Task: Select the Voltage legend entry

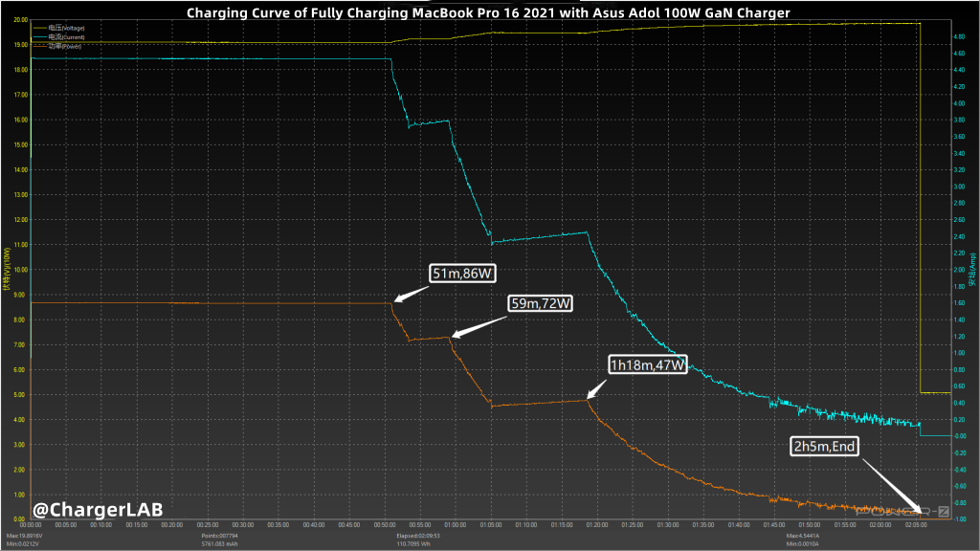Action: (58, 28)
